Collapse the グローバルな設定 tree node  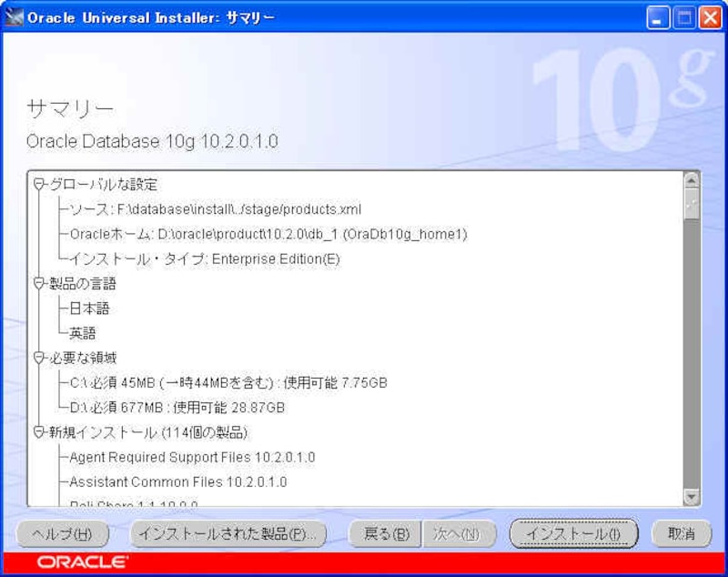[x=39, y=185]
